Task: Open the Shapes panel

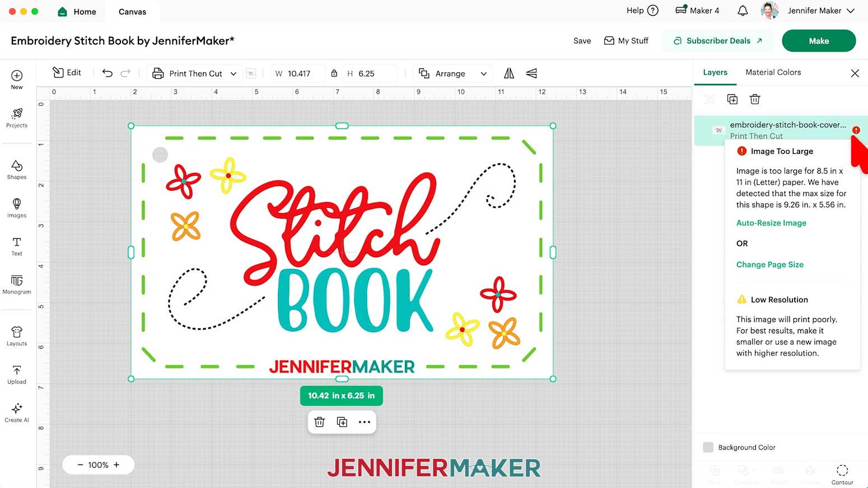Action: point(17,170)
